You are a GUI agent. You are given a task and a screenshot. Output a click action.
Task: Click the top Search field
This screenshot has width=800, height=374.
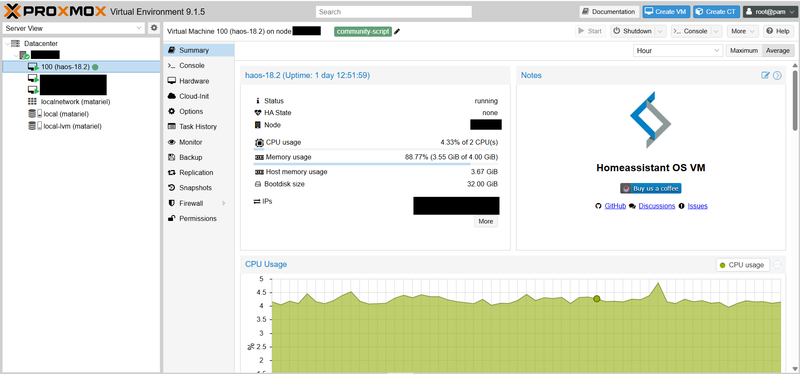(394, 12)
